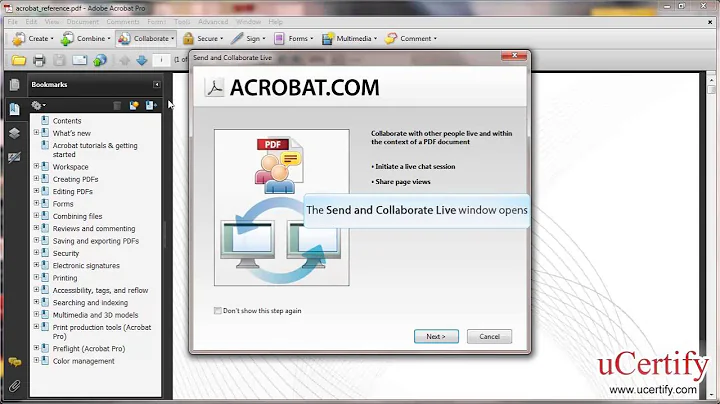Viewport: 720px width, 404px height.
Task: Select the Electronic signatures bookmark
Action: (x=86, y=266)
